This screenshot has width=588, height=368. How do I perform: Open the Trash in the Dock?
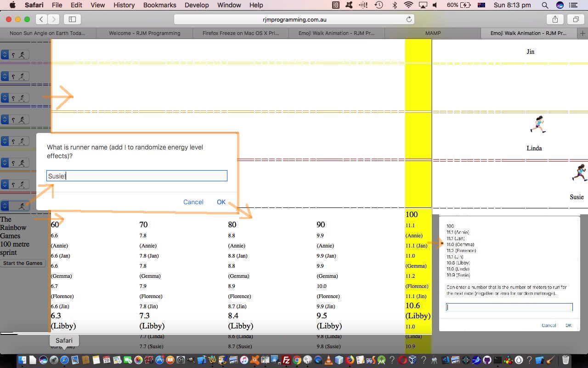[x=565, y=360]
